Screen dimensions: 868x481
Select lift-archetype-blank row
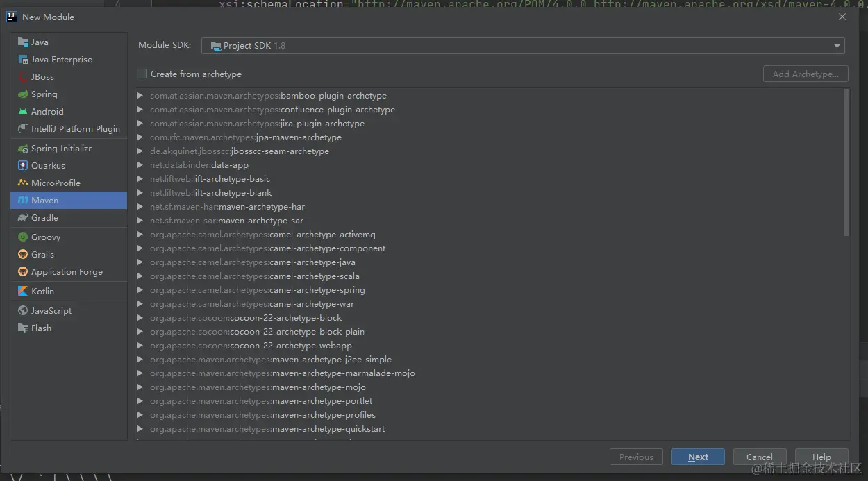(490, 193)
